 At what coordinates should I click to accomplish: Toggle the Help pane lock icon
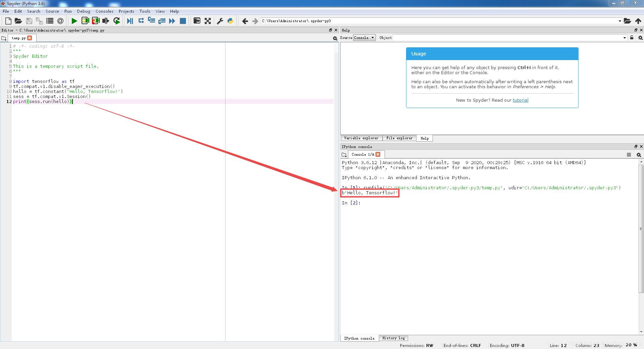(632, 38)
